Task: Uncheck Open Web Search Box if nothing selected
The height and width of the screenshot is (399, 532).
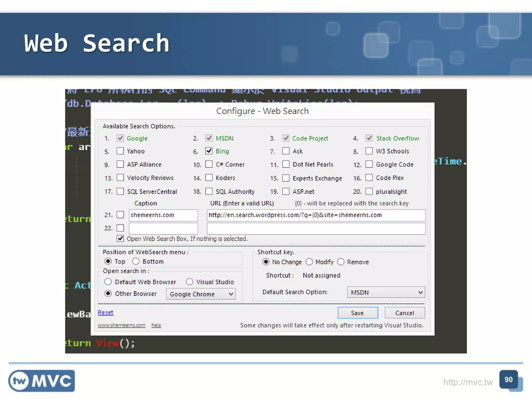Action: point(120,238)
